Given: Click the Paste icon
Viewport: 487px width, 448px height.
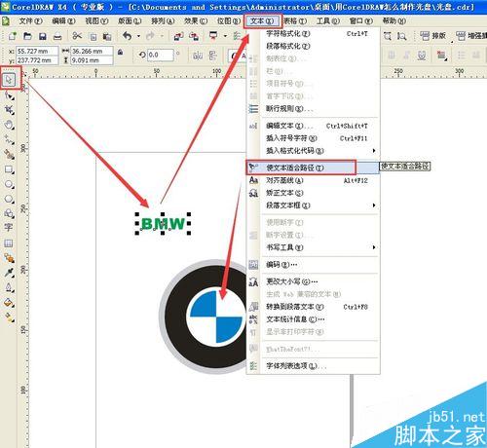Looking at the screenshot, I should [107, 36].
